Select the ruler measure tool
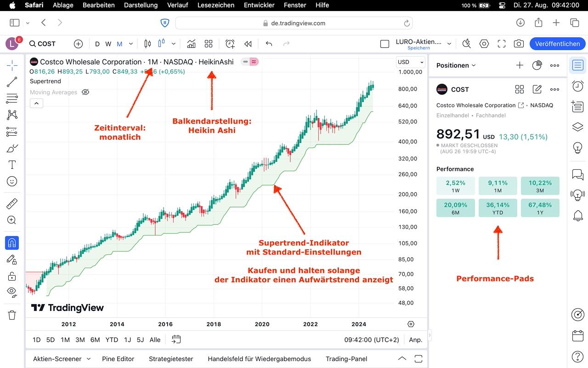588x368 pixels. [12, 203]
